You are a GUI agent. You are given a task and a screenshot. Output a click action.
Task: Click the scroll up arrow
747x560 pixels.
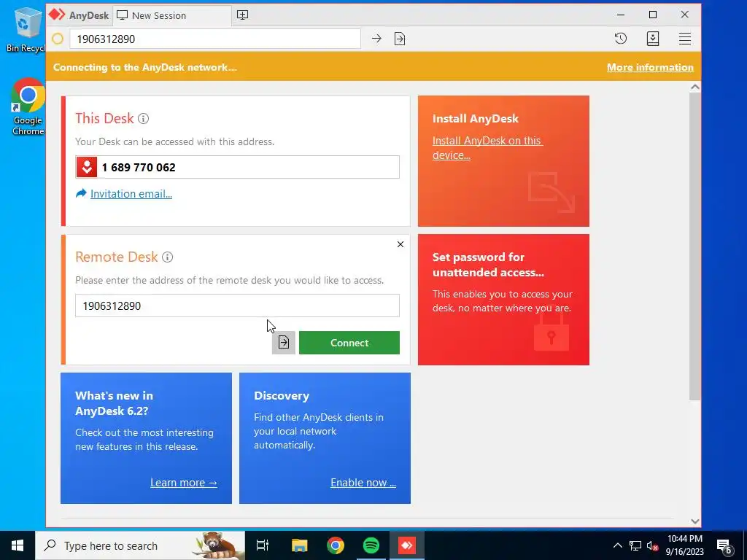[695, 87]
